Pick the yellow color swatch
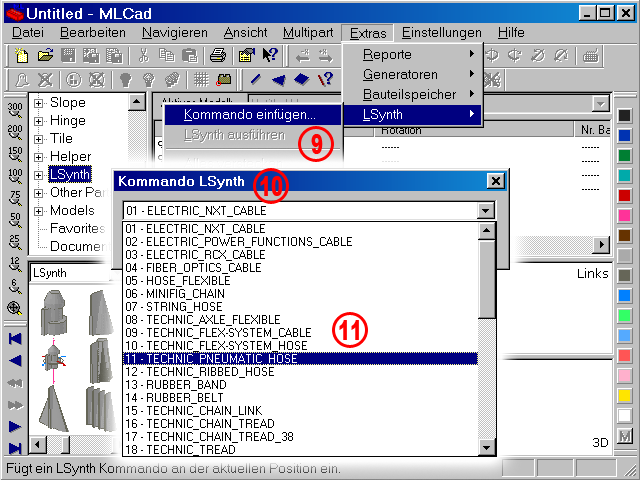640x480 pixels. (x=624, y=396)
